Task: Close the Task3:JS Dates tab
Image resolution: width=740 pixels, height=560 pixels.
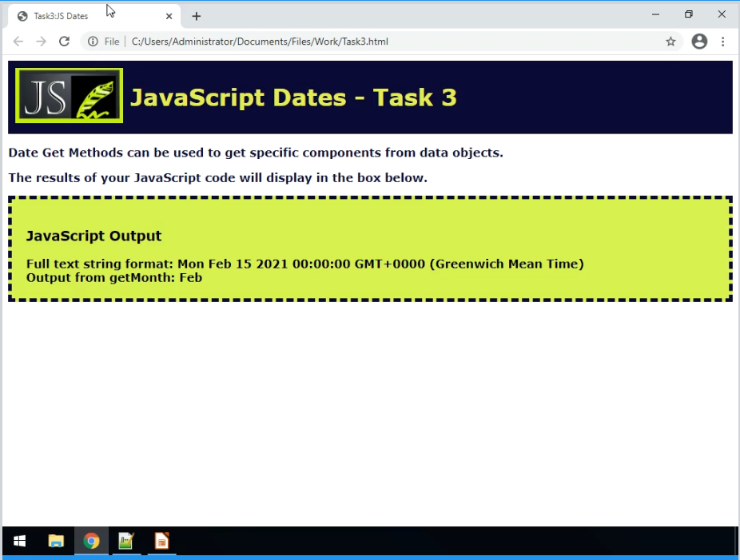Action: [x=169, y=16]
